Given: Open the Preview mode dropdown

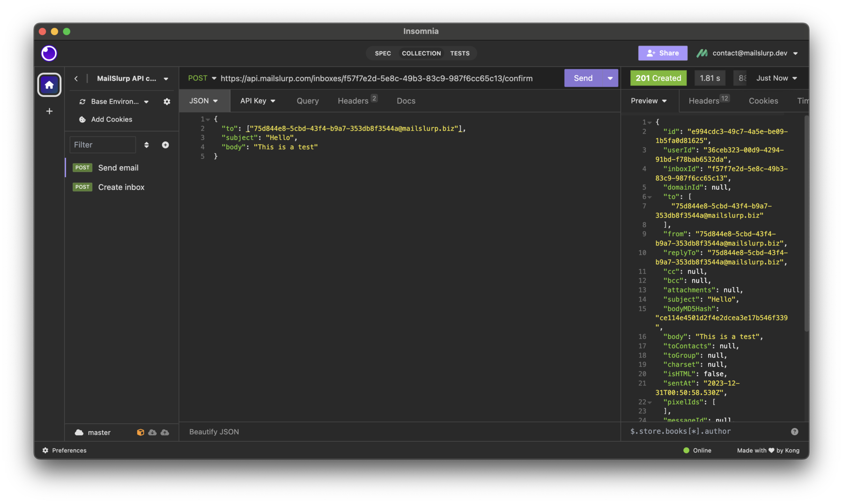Looking at the screenshot, I should 649,101.
